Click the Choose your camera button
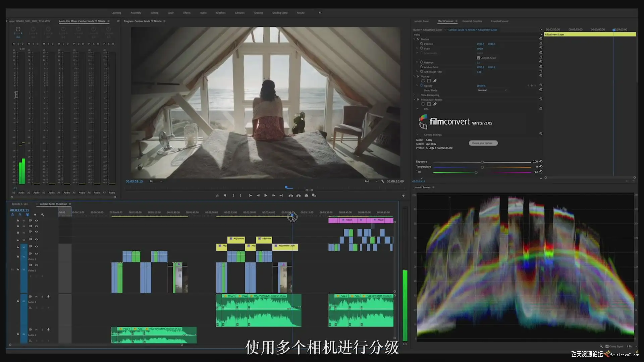 [483, 143]
